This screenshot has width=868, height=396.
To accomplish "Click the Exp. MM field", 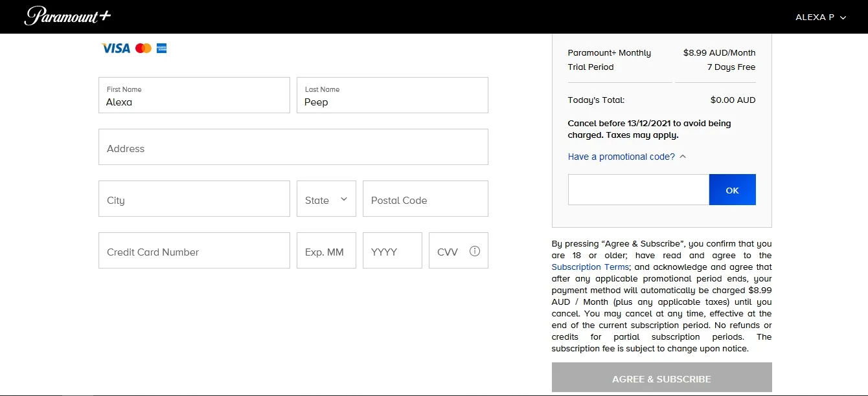I will click(326, 251).
